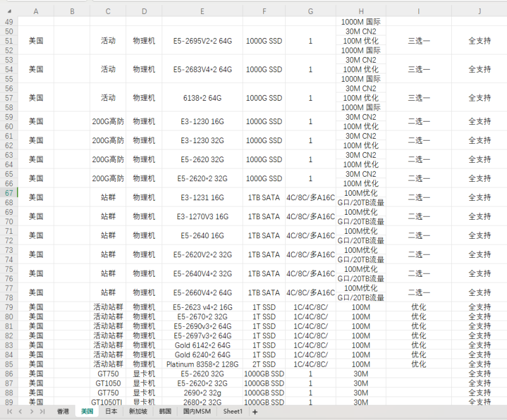
Task: Open the 韩国 sheet tab
Action: click(x=165, y=412)
